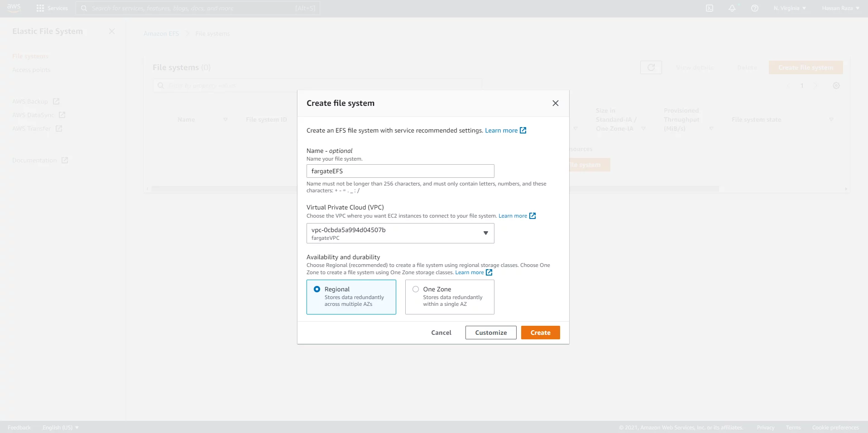Screen dimensions: 868x433
Task: Edit the file system name field
Action: pyautogui.click(x=400, y=171)
